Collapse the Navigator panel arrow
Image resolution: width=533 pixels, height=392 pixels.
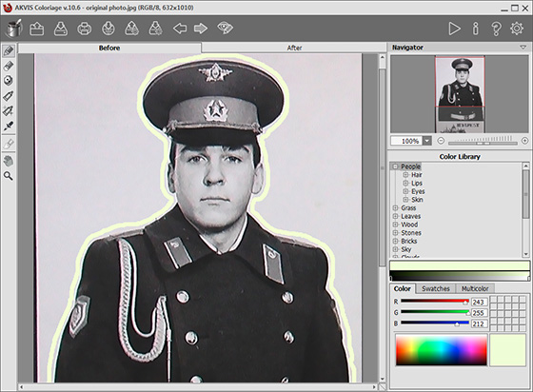pos(523,48)
